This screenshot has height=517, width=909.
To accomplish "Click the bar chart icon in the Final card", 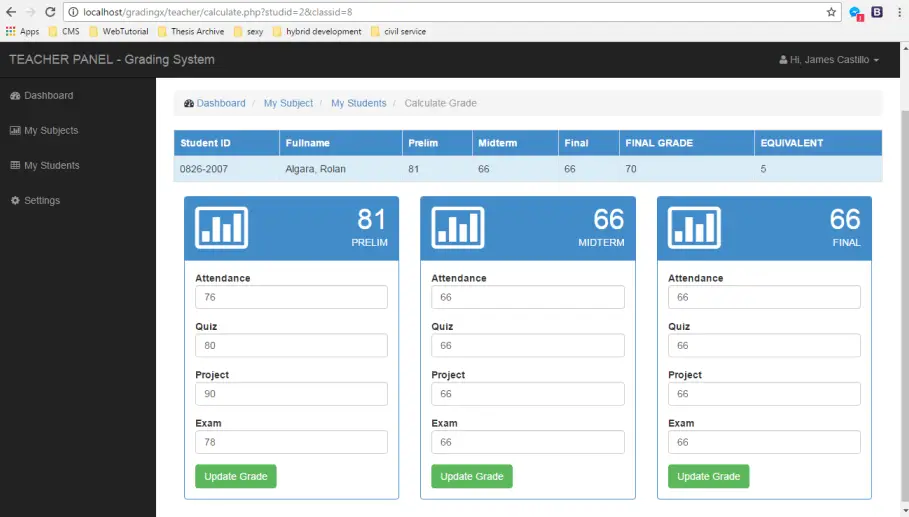I will 694,228.
